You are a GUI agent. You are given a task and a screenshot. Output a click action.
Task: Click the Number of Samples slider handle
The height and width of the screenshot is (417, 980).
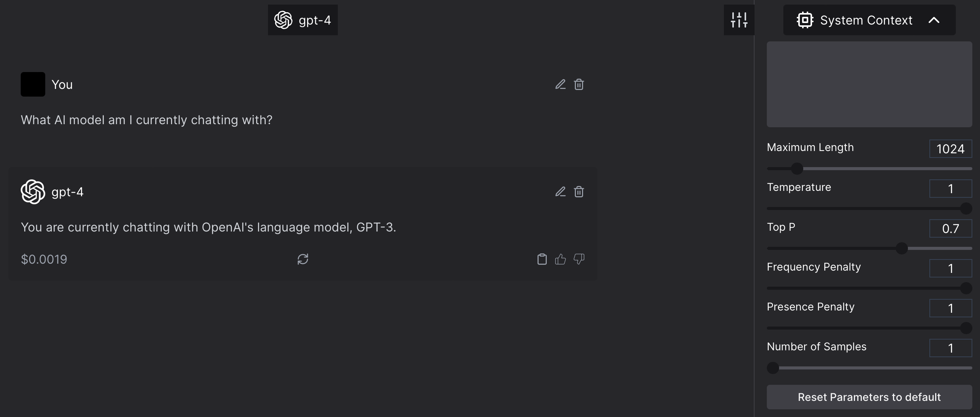(773, 368)
